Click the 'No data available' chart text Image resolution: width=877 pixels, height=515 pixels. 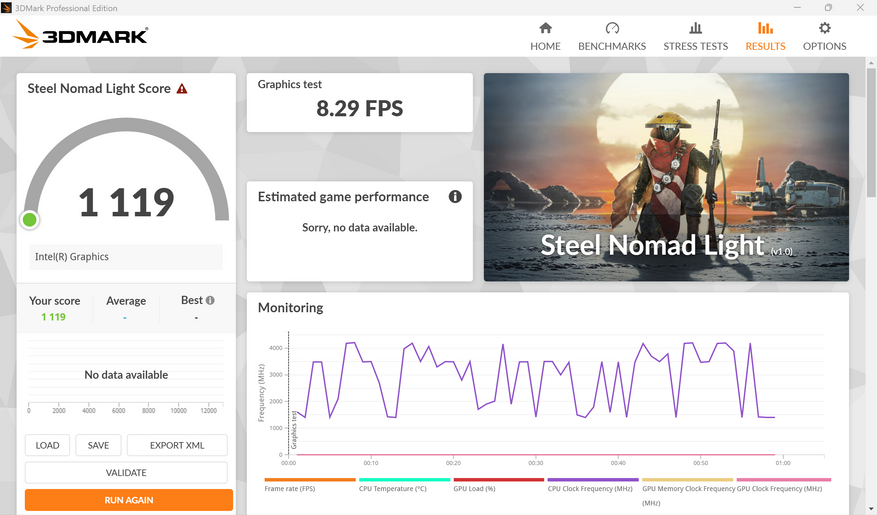click(126, 375)
